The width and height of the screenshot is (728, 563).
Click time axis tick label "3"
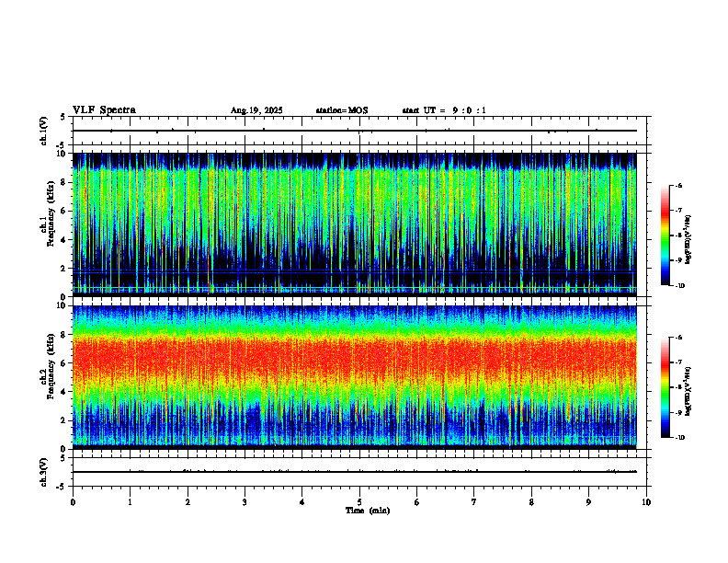245,502
